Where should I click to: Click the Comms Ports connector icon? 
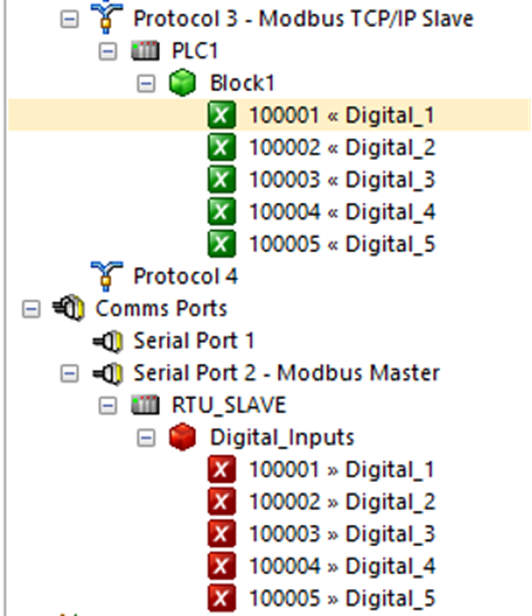coord(69,308)
